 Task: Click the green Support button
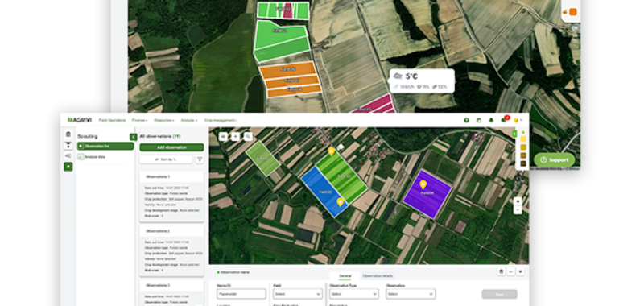(555, 159)
